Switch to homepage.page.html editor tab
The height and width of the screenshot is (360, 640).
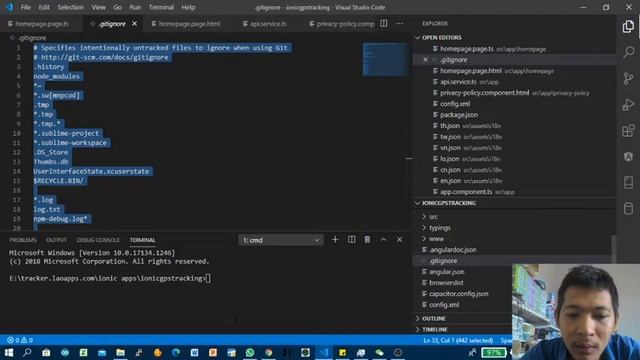point(189,24)
